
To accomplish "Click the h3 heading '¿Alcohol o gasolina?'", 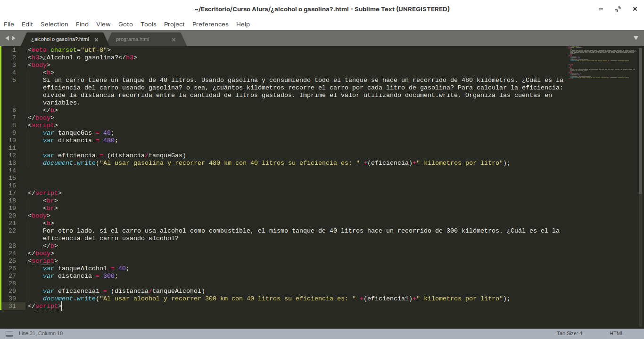I will pyautogui.click(x=83, y=57).
